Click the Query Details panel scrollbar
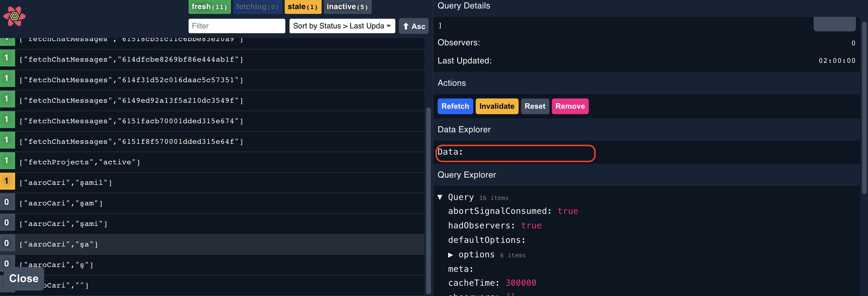Viewport: 868px width, 296px height. (864, 108)
